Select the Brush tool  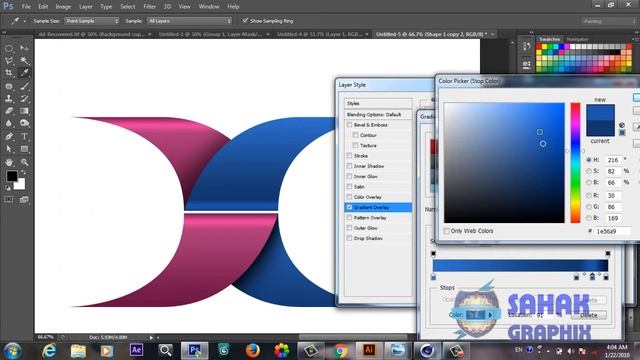24,86
